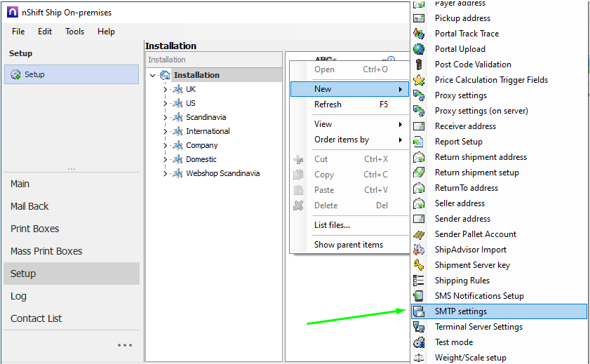Click the Test mode gears icon

click(419, 342)
